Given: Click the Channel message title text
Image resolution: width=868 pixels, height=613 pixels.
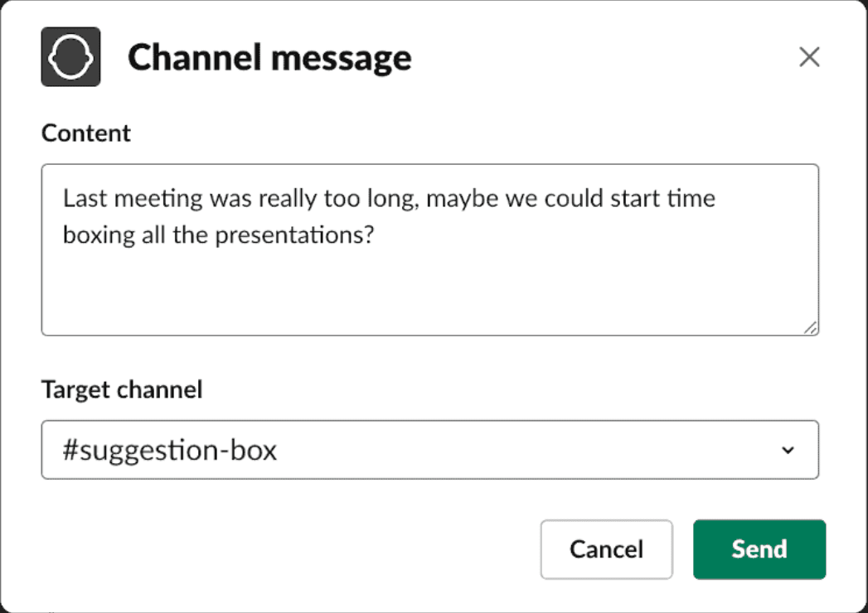Looking at the screenshot, I should coord(269,57).
